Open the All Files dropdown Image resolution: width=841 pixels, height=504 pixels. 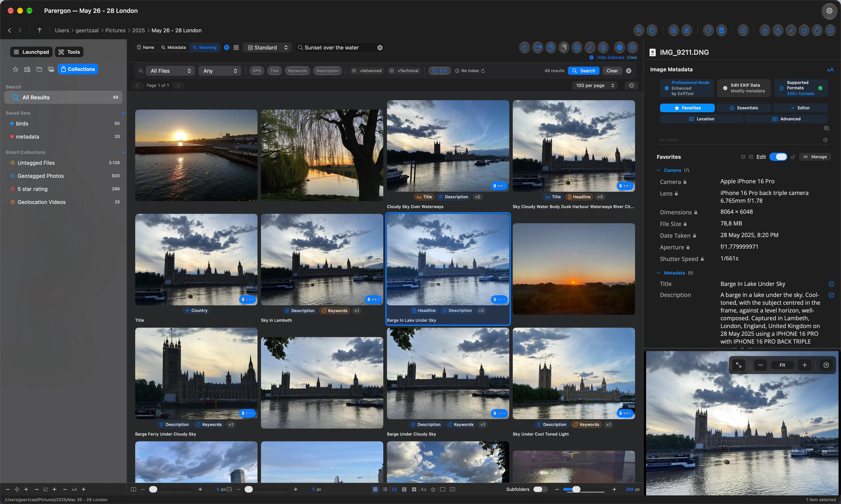170,71
